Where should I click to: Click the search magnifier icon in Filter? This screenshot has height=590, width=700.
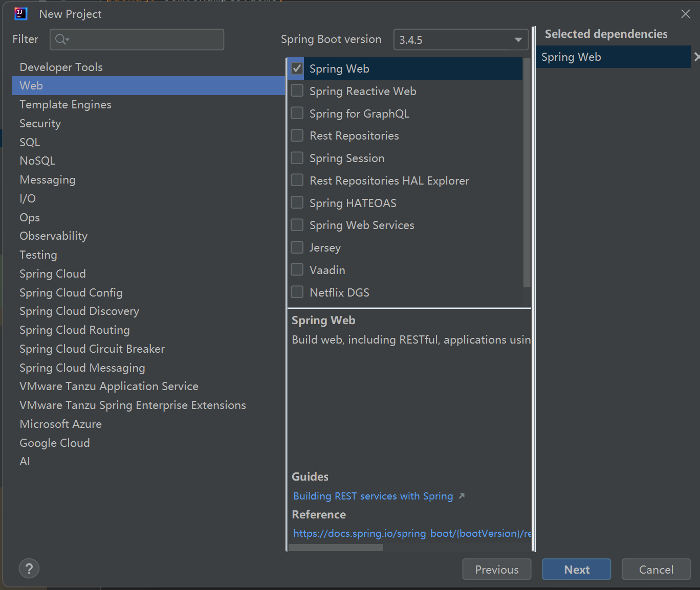point(61,39)
